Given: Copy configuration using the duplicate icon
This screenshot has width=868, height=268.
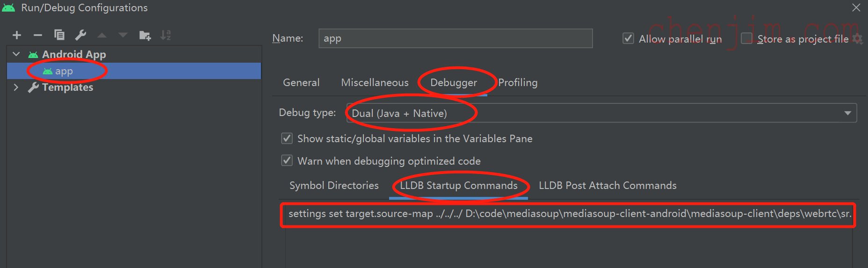Looking at the screenshot, I should 59,35.
